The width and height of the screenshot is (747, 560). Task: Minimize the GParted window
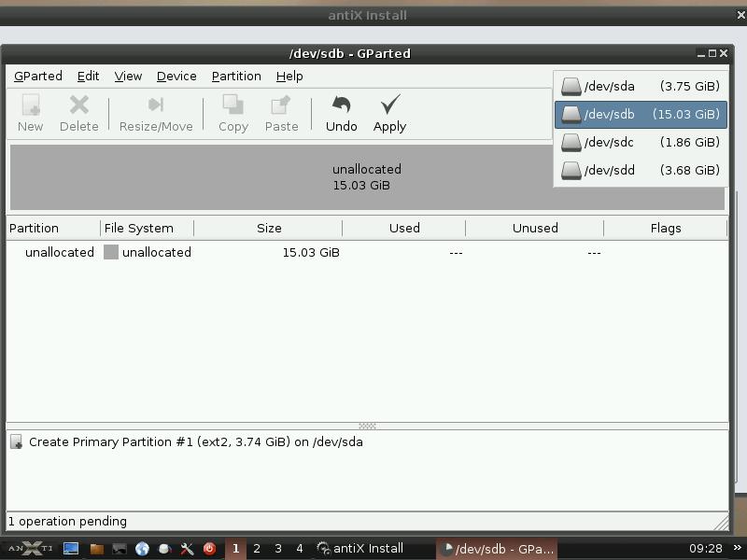[701, 54]
